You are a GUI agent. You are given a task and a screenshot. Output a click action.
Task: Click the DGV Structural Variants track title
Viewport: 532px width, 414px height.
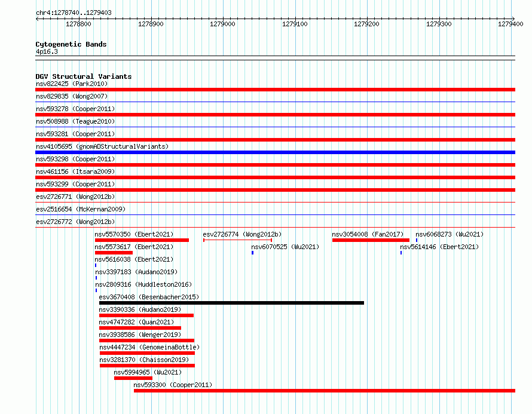point(84,76)
